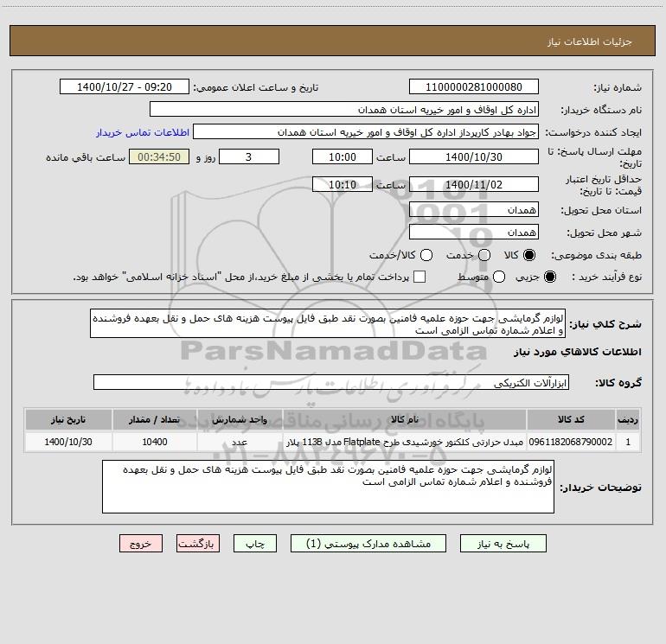Click the نام دستگاه خریدار field
Screen dimensions: 666x644
click(344, 109)
